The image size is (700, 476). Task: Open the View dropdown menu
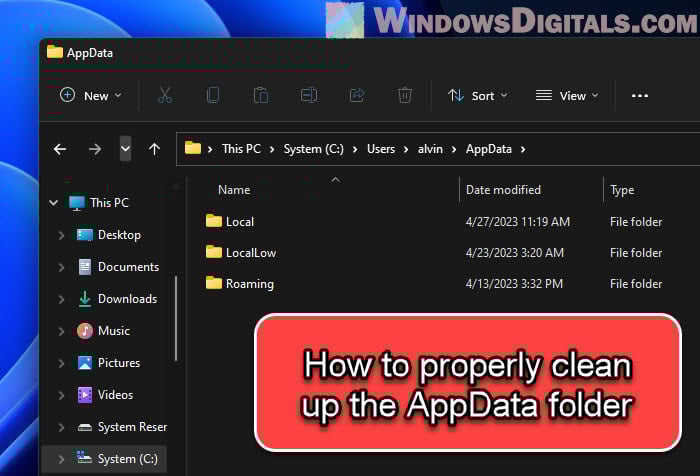pyautogui.click(x=567, y=96)
